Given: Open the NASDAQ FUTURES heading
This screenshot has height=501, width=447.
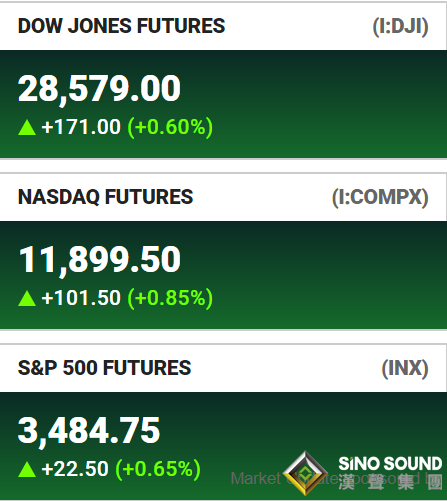Looking at the screenshot, I should (x=106, y=197).
